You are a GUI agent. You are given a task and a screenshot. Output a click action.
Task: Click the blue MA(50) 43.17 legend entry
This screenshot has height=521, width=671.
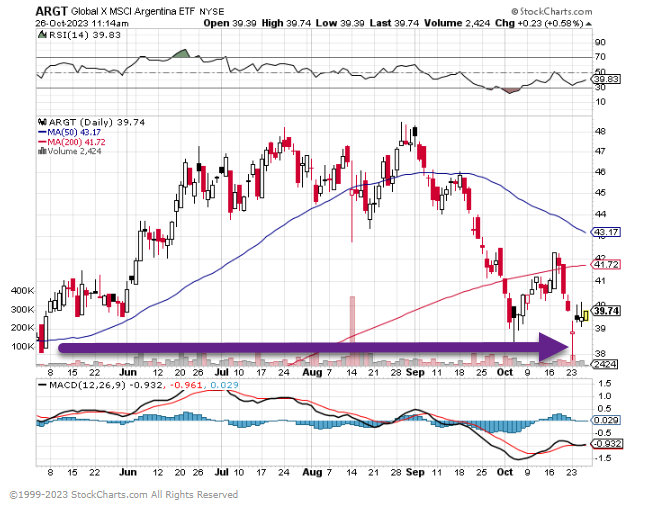[69, 132]
